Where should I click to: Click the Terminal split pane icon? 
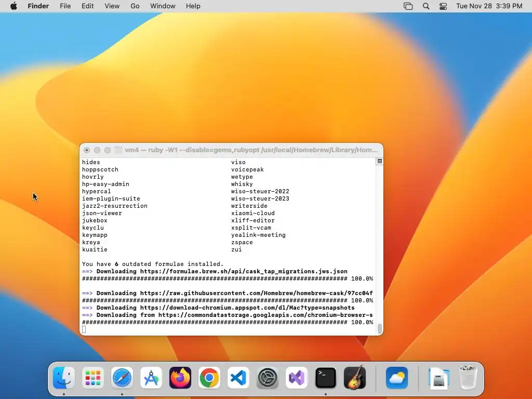coord(380,162)
